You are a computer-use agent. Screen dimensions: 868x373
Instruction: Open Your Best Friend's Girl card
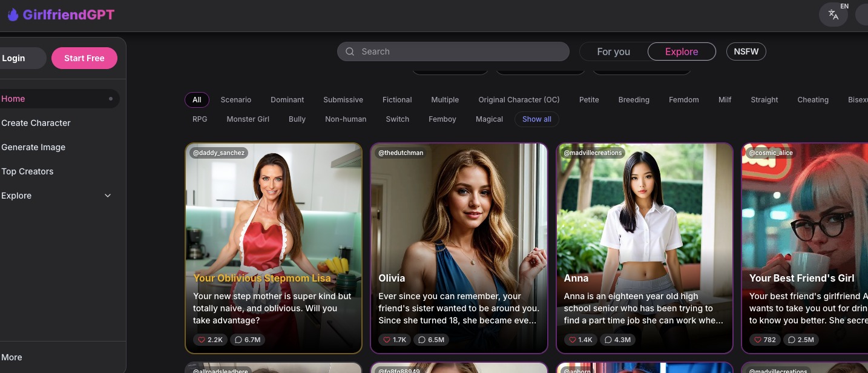coord(805,248)
